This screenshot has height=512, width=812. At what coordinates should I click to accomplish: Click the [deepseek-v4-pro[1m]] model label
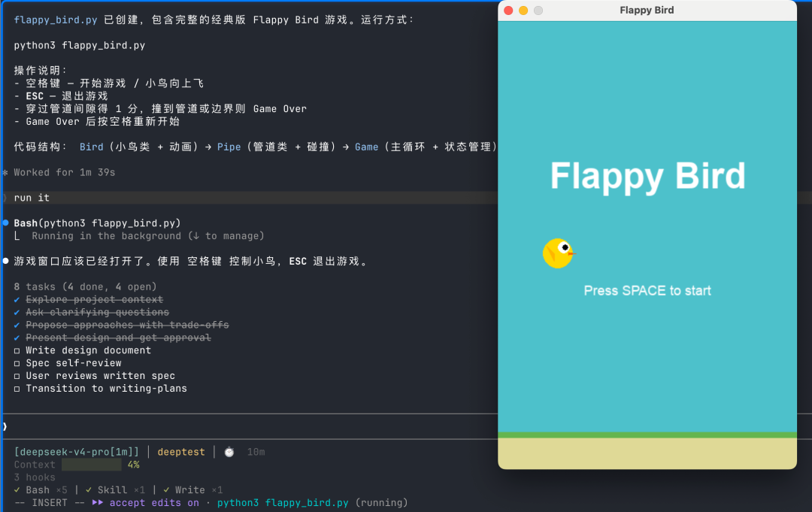tap(77, 452)
